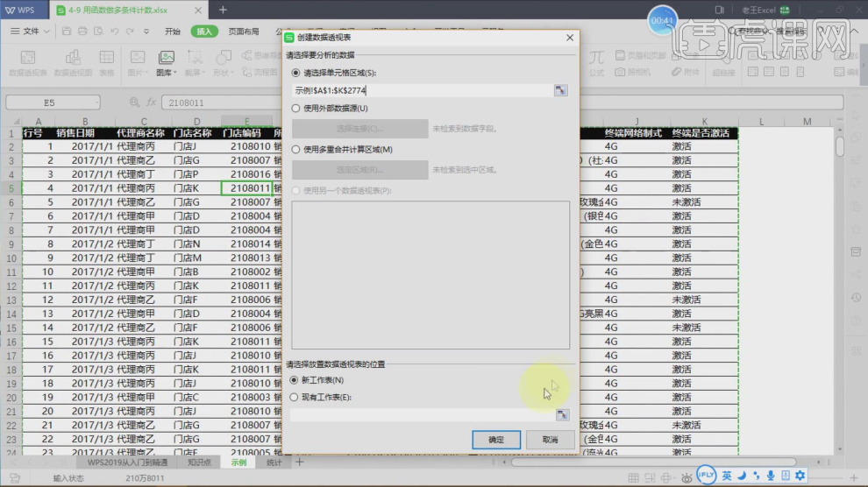Select use external data source radio option
Image resolution: width=868 pixels, height=487 pixels.
pos(295,109)
